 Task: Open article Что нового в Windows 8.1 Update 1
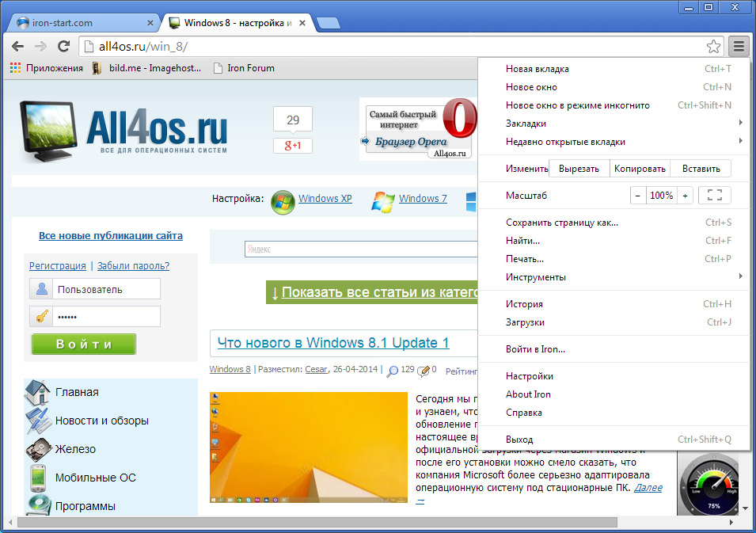(333, 343)
